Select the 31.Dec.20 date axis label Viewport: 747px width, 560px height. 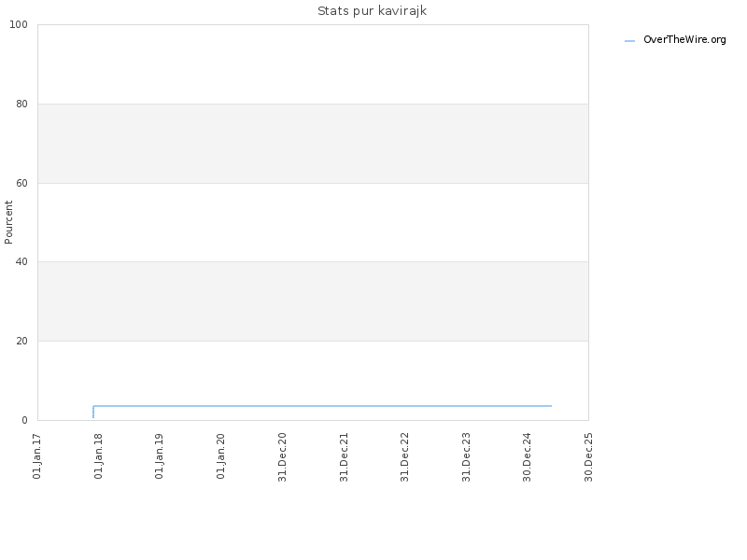point(283,457)
